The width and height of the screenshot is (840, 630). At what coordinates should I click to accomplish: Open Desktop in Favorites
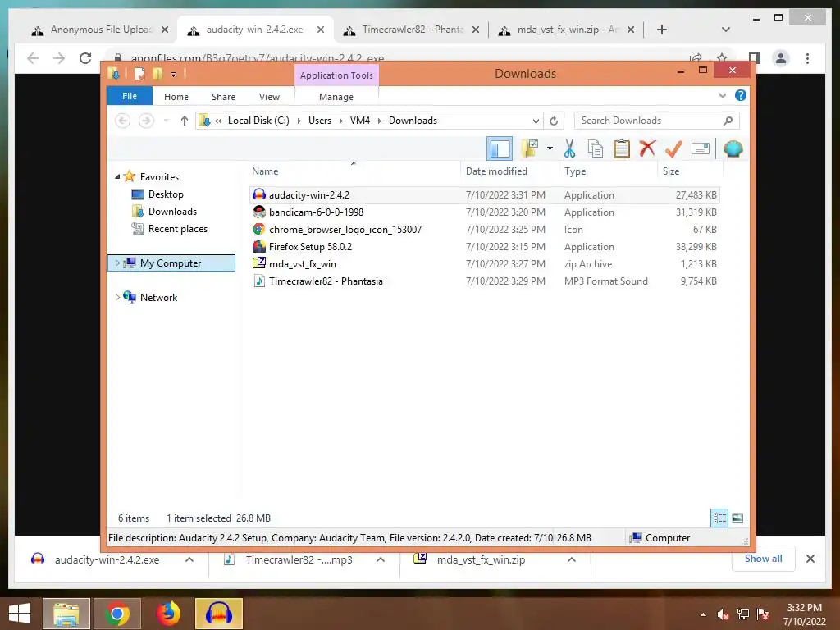(166, 194)
